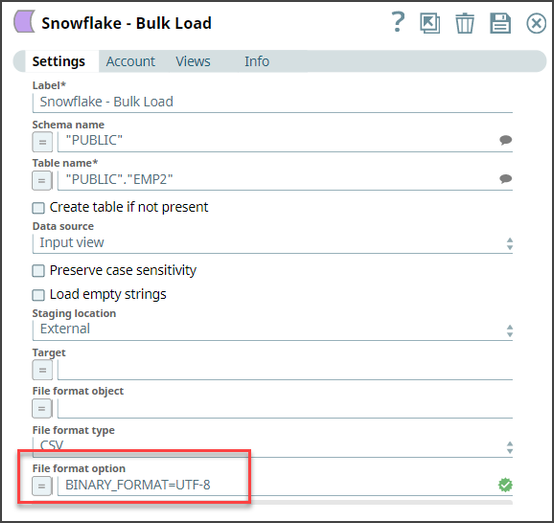The height and width of the screenshot is (523, 554).
Task: Enable Load empty strings option
Action: [38, 295]
